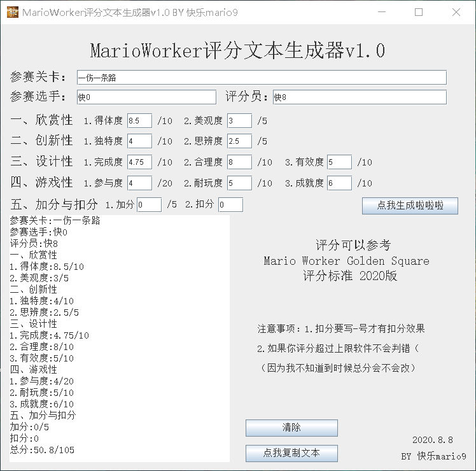Click the output line 1.完成度:4.75/10

pyautogui.click(x=50, y=335)
